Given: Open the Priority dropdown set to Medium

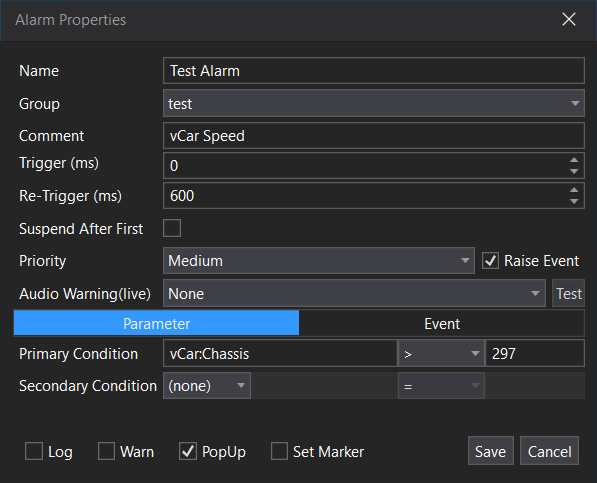Looking at the screenshot, I should coord(319,261).
